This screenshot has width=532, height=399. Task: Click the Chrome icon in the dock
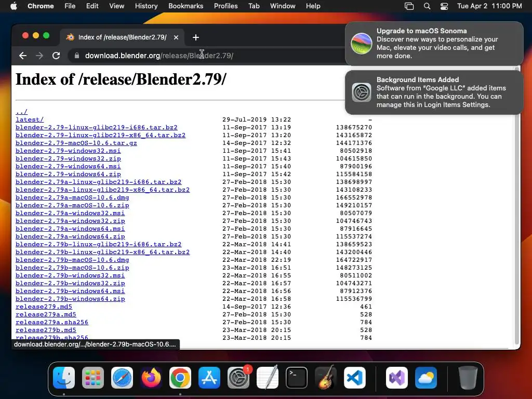point(180,378)
